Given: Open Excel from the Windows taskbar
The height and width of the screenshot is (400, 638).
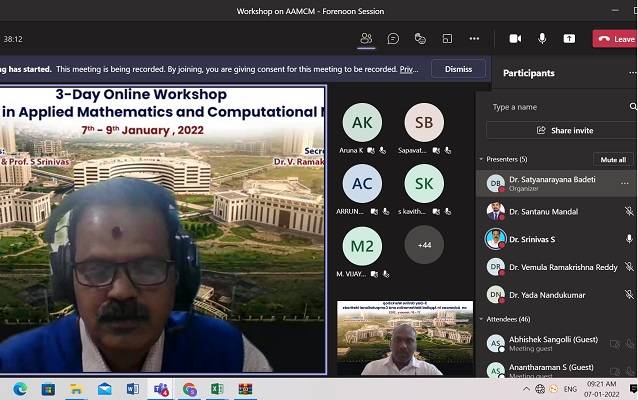Looking at the screenshot, I should pyautogui.click(x=217, y=388).
